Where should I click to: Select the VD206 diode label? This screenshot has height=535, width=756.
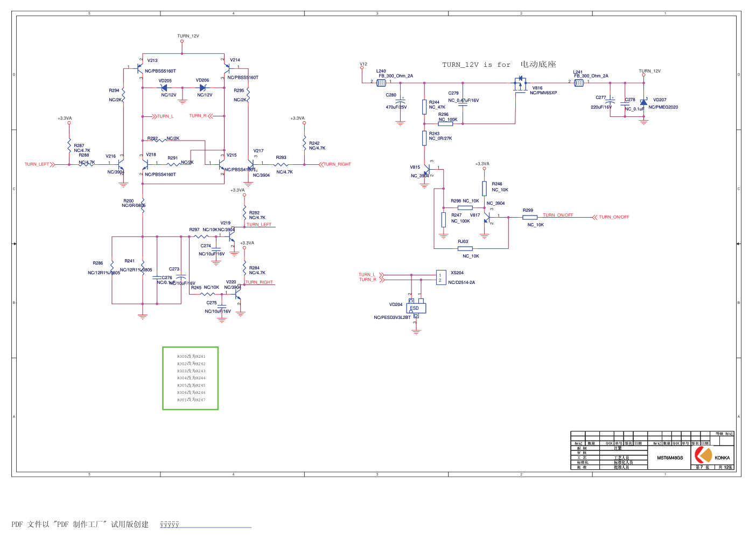click(202, 80)
